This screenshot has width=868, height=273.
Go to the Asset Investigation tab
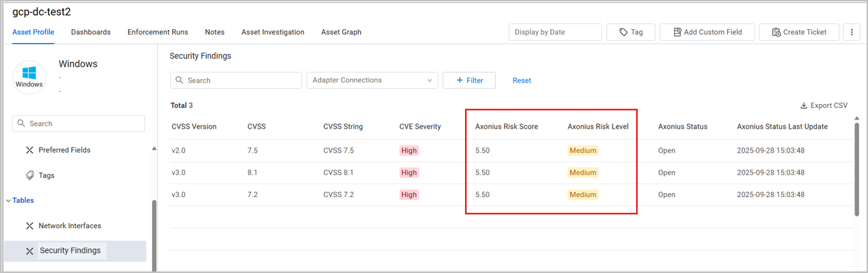pos(273,32)
